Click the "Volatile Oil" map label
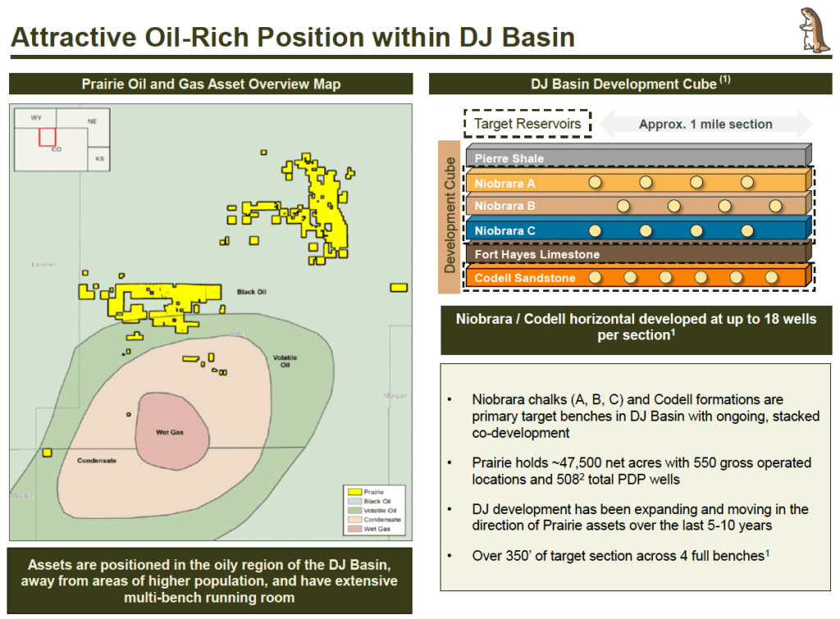This screenshot has width=840, height=619. 285,361
